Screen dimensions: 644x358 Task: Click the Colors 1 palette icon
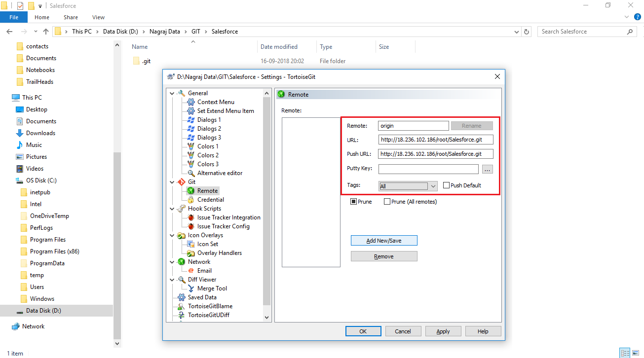191,146
